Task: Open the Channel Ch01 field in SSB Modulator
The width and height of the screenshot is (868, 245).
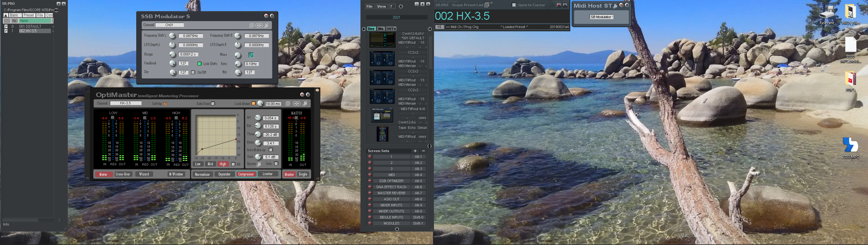Action: (x=169, y=25)
